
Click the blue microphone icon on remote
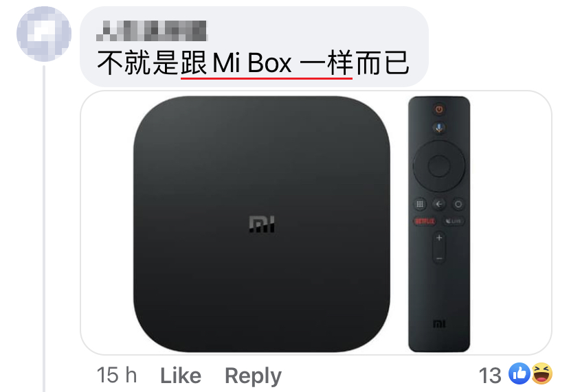[439, 128]
